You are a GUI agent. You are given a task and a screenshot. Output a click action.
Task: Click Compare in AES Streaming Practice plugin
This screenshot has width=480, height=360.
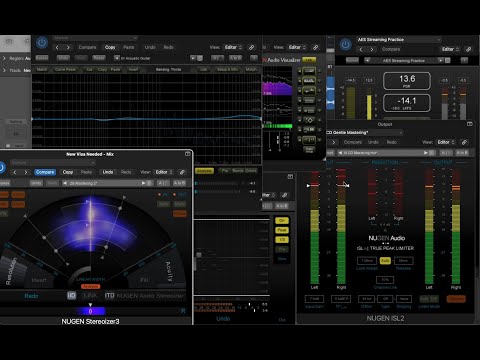click(x=391, y=49)
